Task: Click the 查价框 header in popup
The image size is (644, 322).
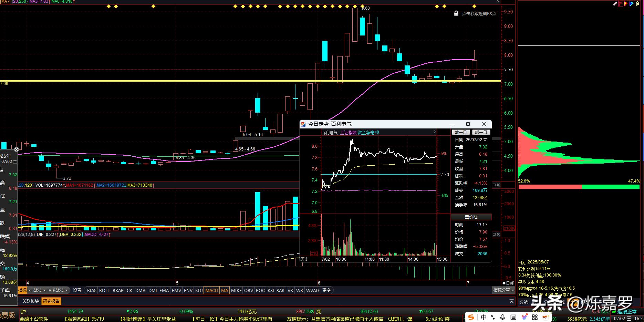Action: pyautogui.click(x=471, y=217)
